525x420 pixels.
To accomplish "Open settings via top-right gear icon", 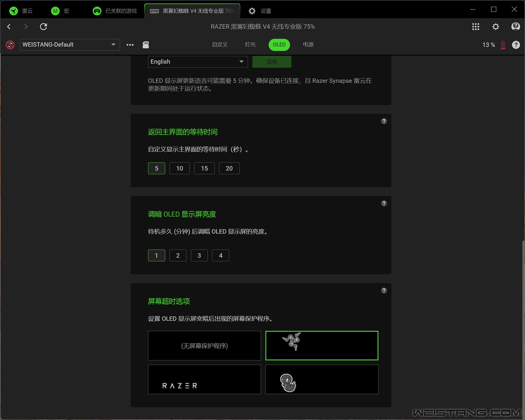I will [496, 27].
